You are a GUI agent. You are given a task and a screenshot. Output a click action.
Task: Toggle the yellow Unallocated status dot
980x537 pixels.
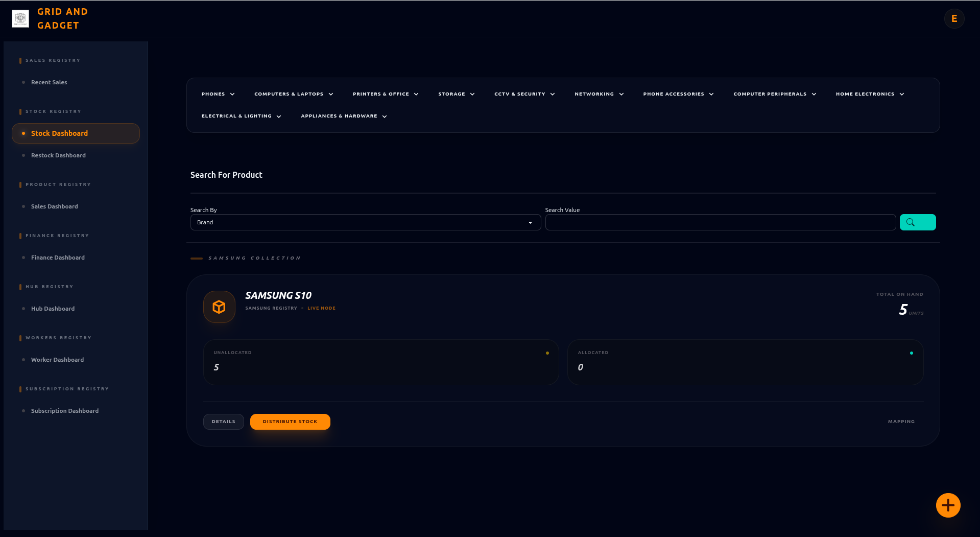pos(547,352)
